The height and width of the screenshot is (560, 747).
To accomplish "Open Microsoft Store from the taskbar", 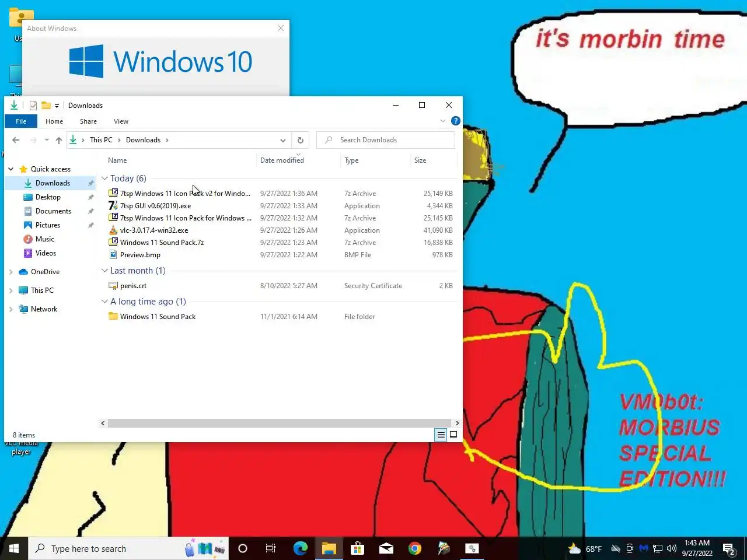I will click(x=357, y=548).
